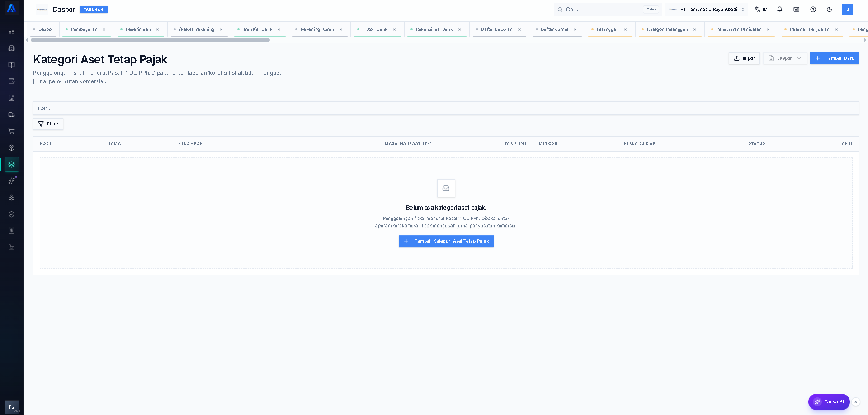This screenshot has width=868, height=415.
Task: Open the settings gear sidebar icon
Action: tap(12, 198)
